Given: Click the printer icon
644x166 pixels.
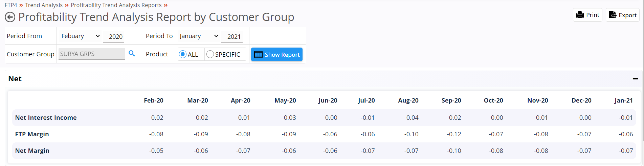Looking at the screenshot, I should 580,15.
